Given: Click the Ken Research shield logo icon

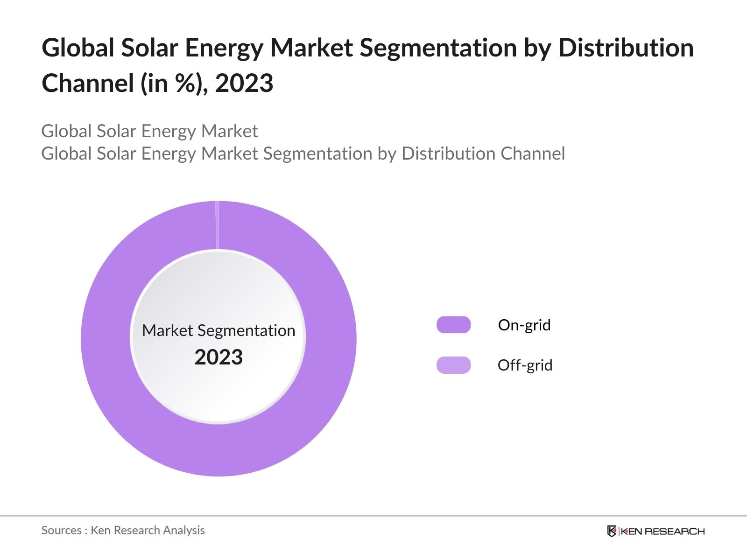Looking at the screenshot, I should click(612, 531).
